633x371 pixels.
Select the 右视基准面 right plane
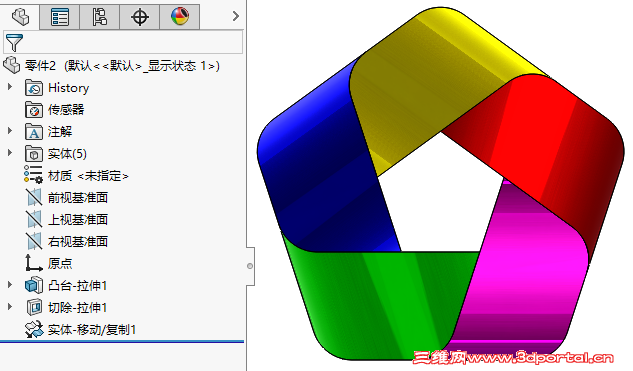(x=78, y=241)
